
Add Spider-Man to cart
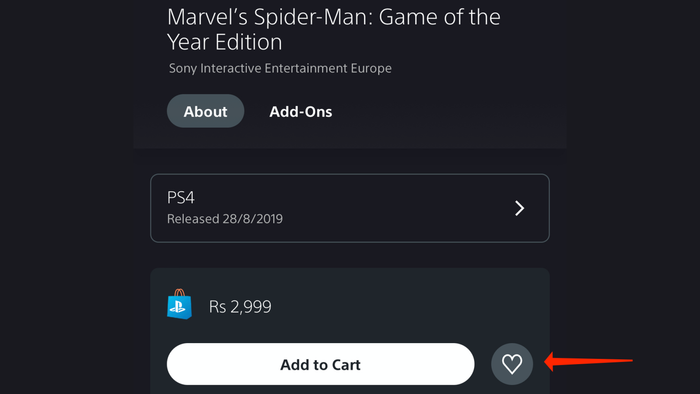(321, 364)
